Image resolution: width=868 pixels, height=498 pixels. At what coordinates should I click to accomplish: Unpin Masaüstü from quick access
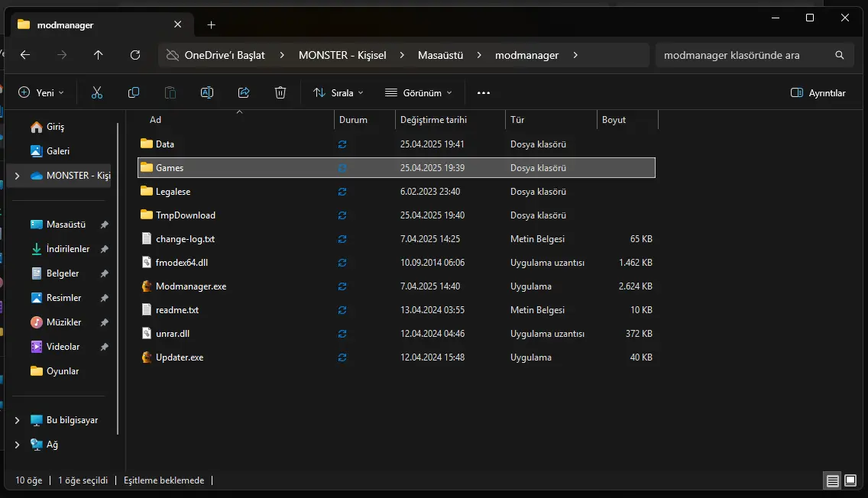[104, 225]
